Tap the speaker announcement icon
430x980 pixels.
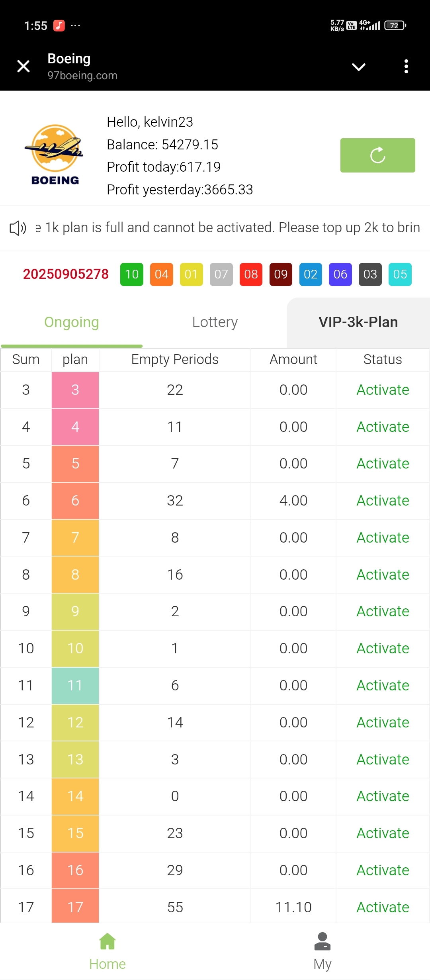click(18, 228)
